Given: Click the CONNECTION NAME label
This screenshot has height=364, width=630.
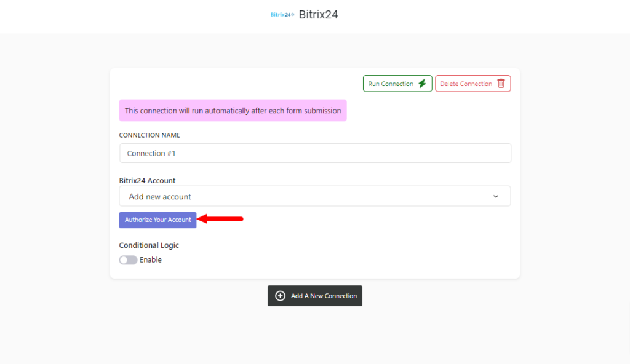Looking at the screenshot, I should point(150,135).
